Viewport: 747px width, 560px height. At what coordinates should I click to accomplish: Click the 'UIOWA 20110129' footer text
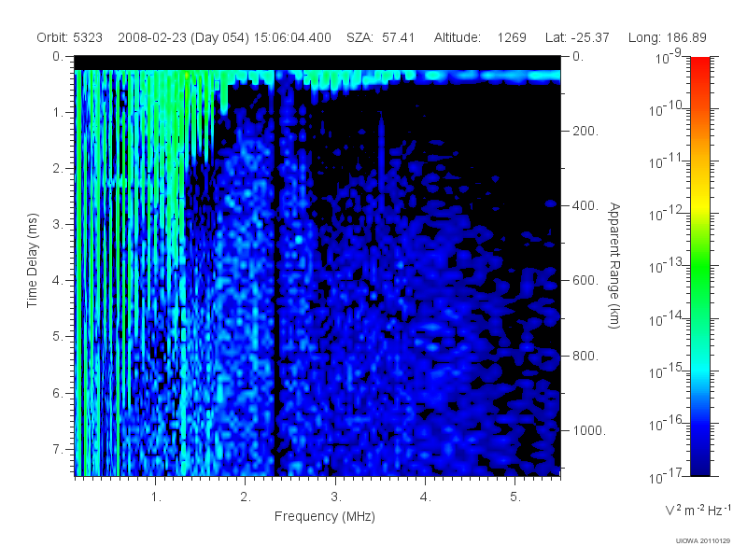pyautogui.click(x=703, y=540)
